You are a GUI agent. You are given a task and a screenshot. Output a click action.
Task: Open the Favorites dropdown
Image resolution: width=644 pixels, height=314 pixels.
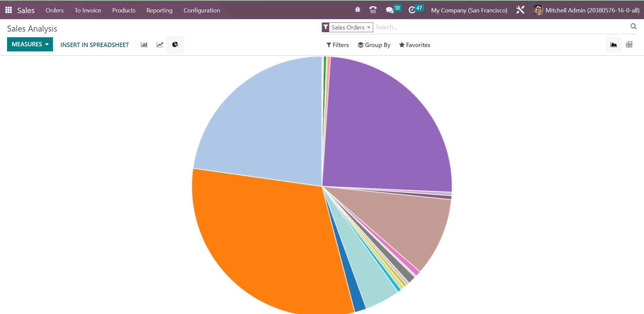coord(414,45)
